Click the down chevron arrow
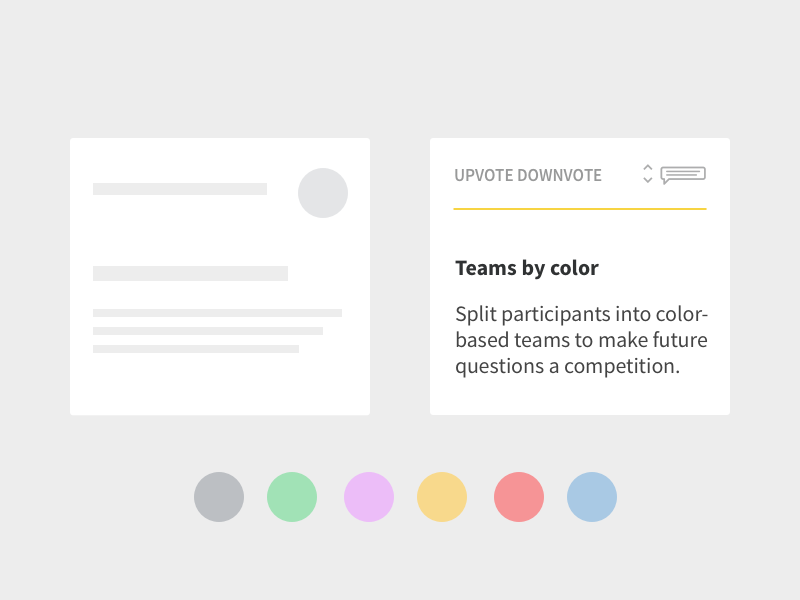800x600 pixels. click(648, 181)
